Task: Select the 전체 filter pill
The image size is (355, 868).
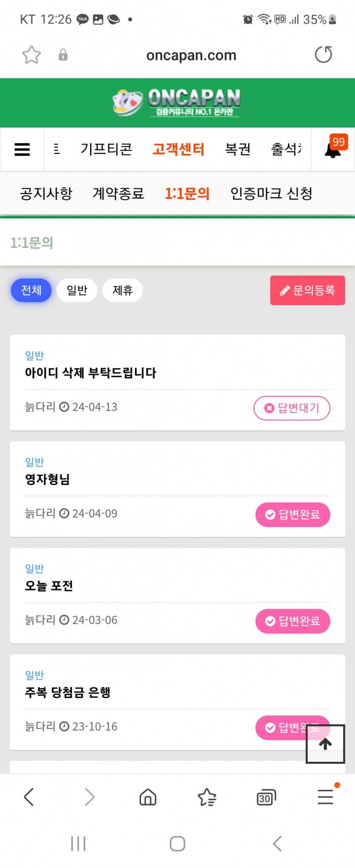Action: click(x=31, y=290)
